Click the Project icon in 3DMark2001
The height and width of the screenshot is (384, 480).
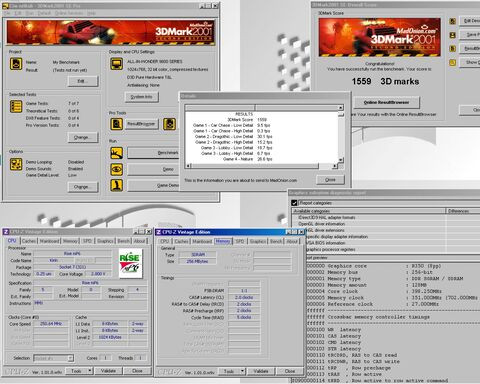[x=16, y=64]
